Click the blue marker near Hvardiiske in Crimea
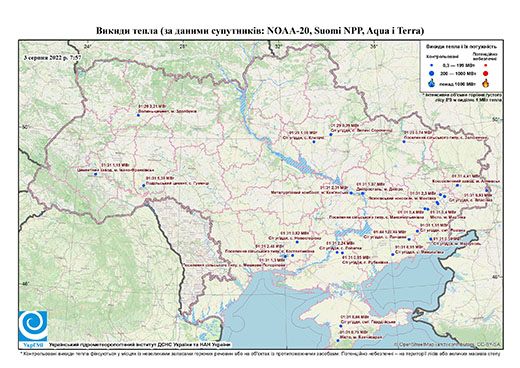520x368 pixels. click(341, 326)
